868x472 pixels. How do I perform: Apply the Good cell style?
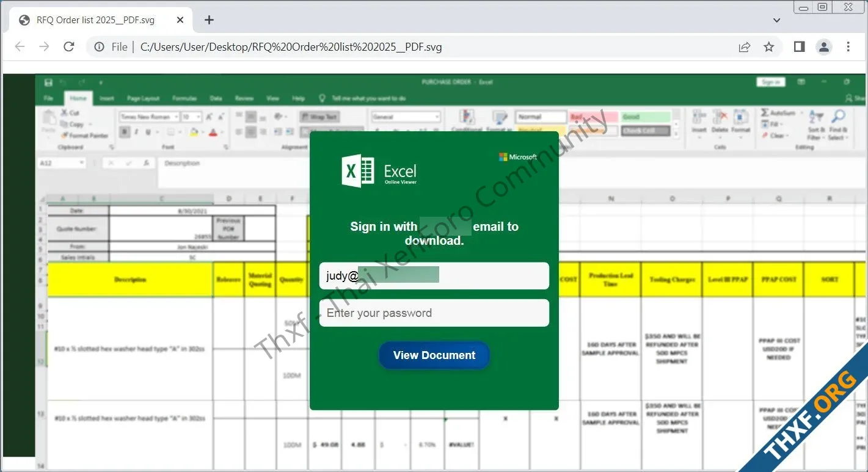point(646,117)
